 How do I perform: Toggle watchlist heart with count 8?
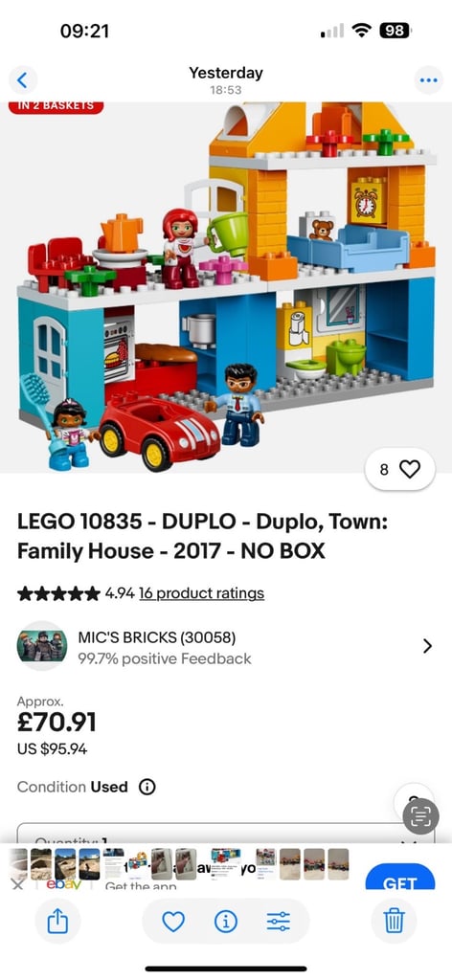click(400, 469)
